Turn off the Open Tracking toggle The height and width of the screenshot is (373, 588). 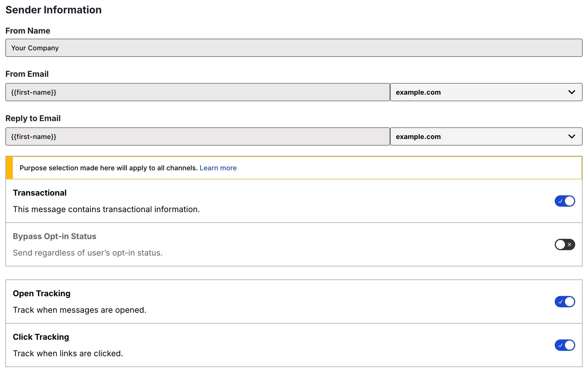tap(564, 302)
